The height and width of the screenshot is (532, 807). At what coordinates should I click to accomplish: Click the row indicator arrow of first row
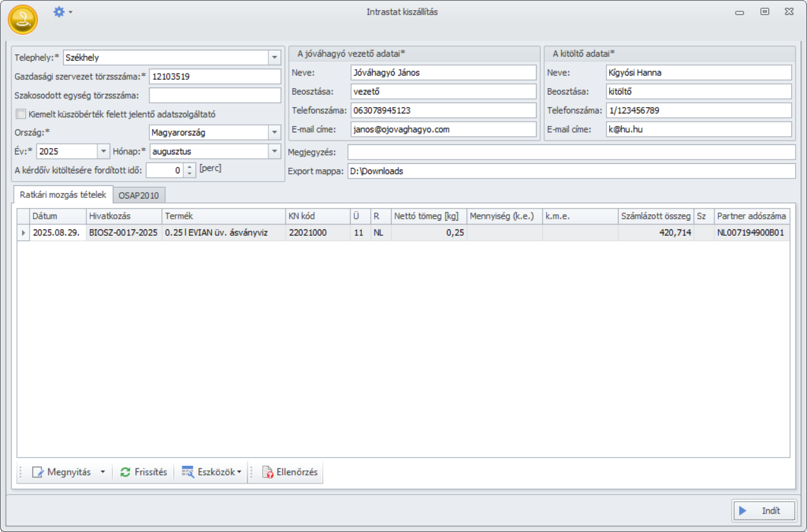tap(23, 233)
